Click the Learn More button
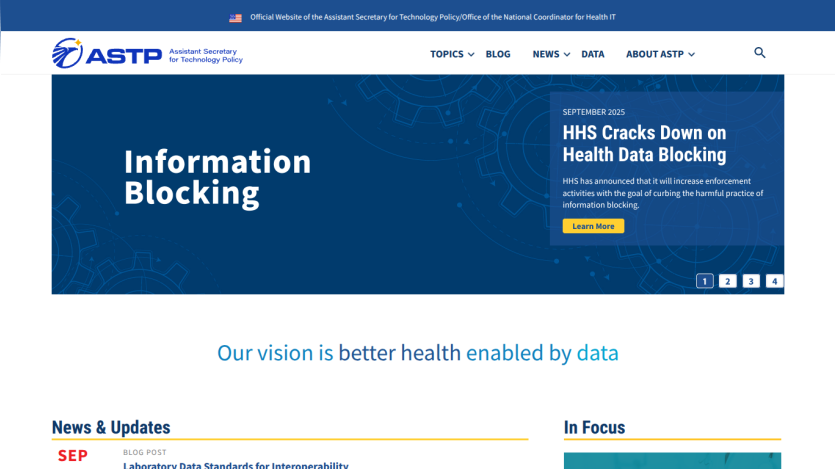Screen dimensions: 835x469 tap(593, 226)
